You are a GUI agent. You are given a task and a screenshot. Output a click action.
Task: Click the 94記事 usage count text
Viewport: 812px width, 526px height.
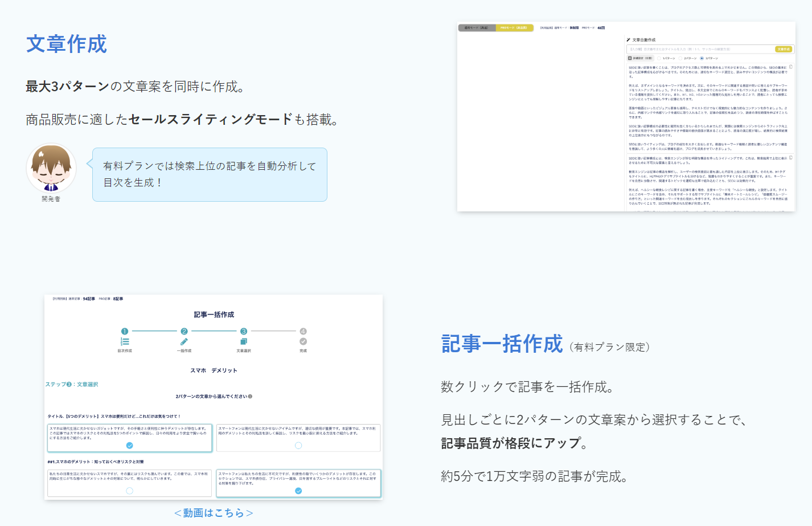point(89,299)
